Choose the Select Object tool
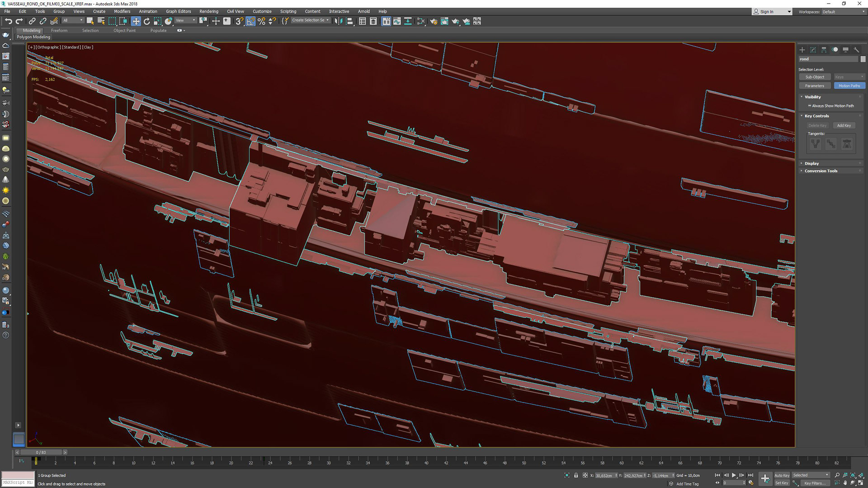The height and width of the screenshot is (488, 868). point(90,21)
